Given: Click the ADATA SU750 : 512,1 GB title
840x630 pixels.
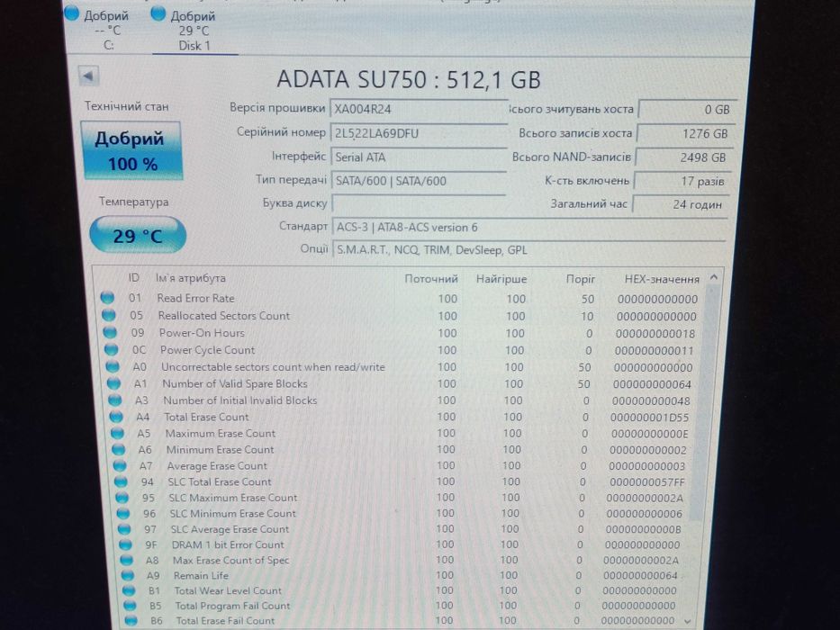Looking at the screenshot, I should click(x=408, y=79).
